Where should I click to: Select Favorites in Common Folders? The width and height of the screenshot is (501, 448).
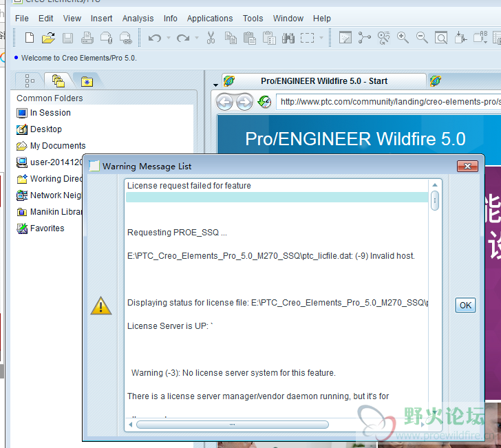pyautogui.click(x=41, y=228)
